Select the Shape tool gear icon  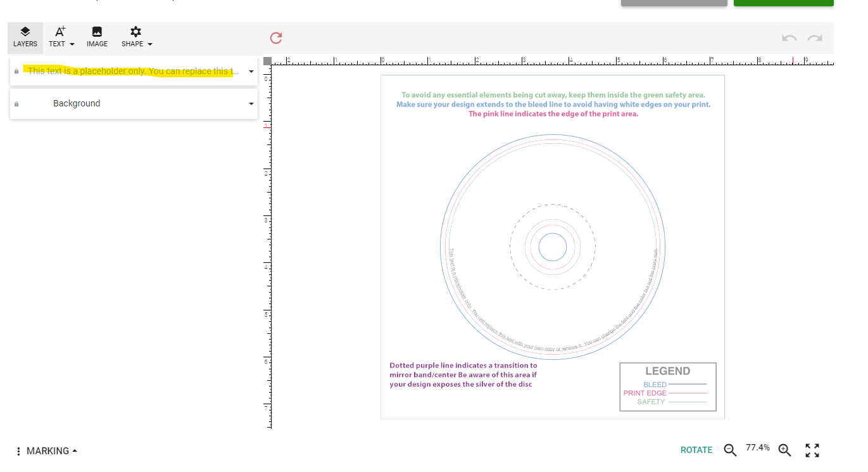[135, 32]
